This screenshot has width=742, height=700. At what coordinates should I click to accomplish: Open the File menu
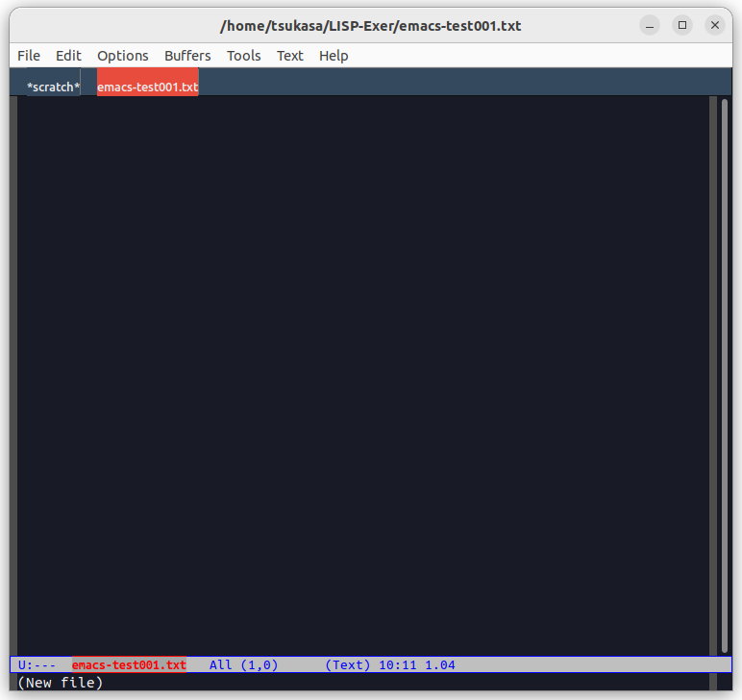(x=29, y=56)
